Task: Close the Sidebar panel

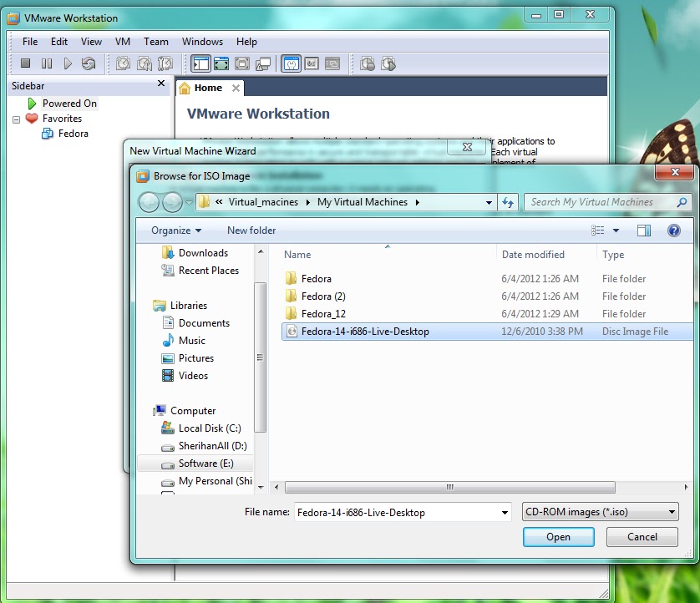Action: point(161,83)
